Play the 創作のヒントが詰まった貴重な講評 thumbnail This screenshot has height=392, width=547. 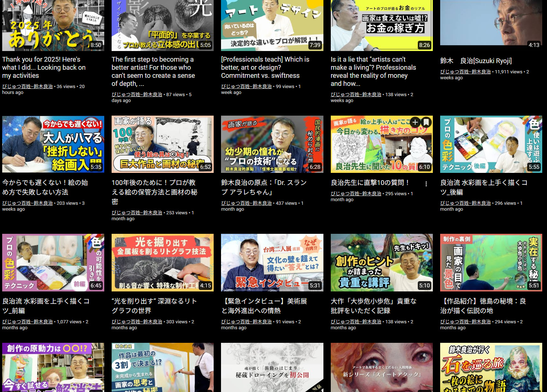point(382,262)
